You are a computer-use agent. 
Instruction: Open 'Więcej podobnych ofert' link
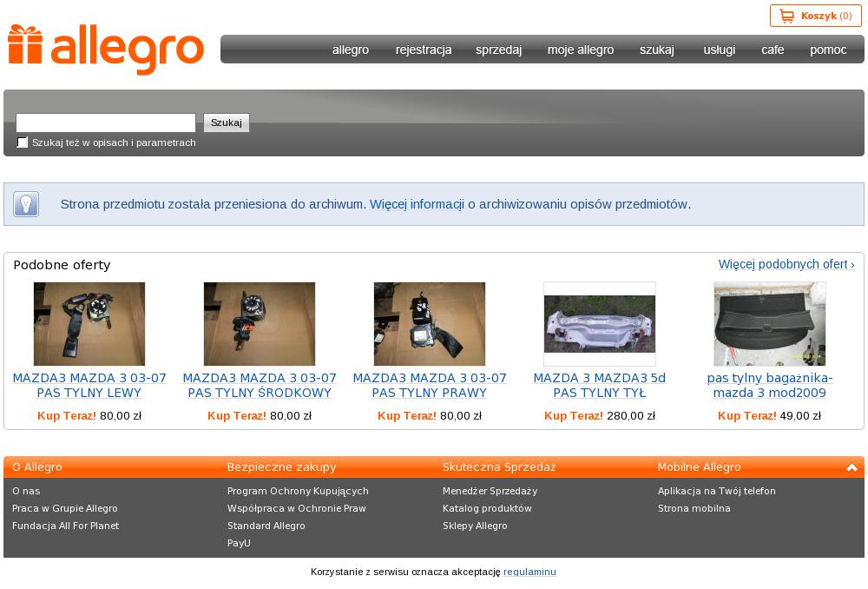(x=786, y=264)
